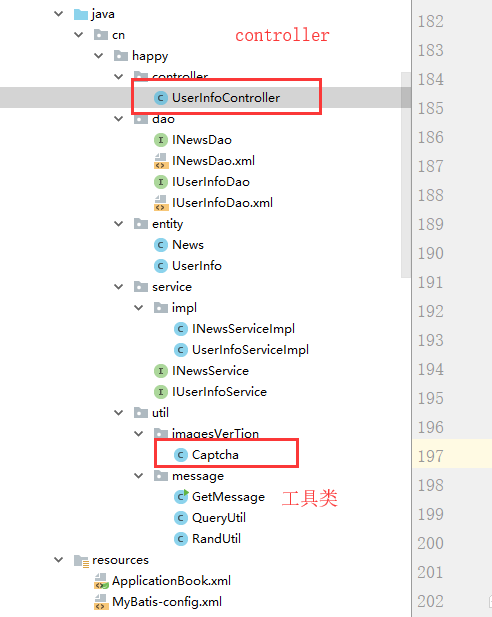Collapse the java source folder chevron

pyautogui.click(x=59, y=14)
